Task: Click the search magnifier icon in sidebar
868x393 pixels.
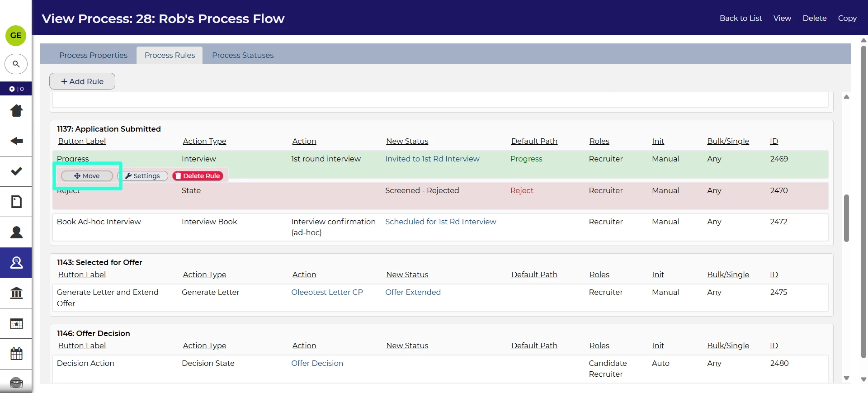Action: click(x=16, y=64)
